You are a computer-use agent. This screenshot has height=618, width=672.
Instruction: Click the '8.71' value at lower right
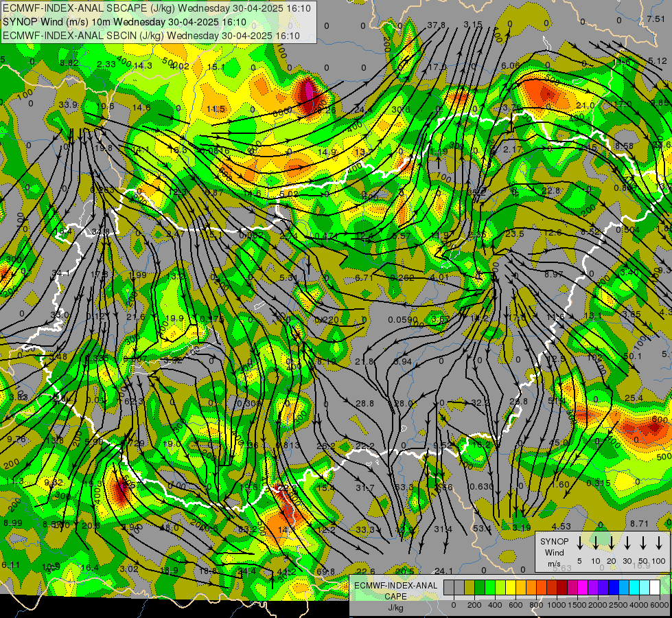tap(640, 524)
